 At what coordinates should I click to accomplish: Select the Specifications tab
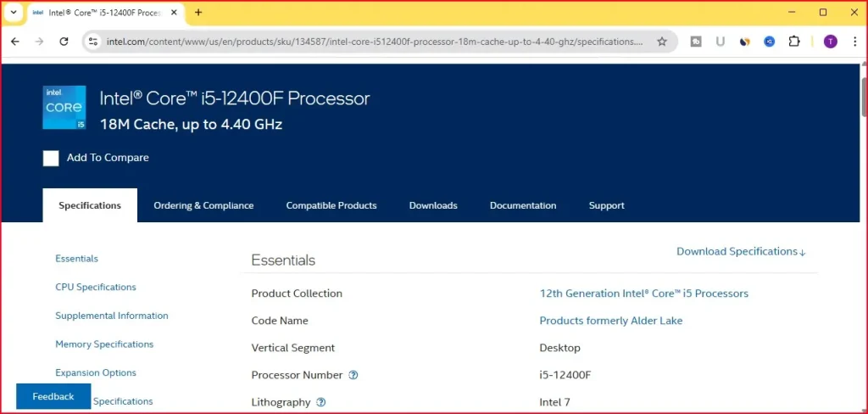coord(90,205)
